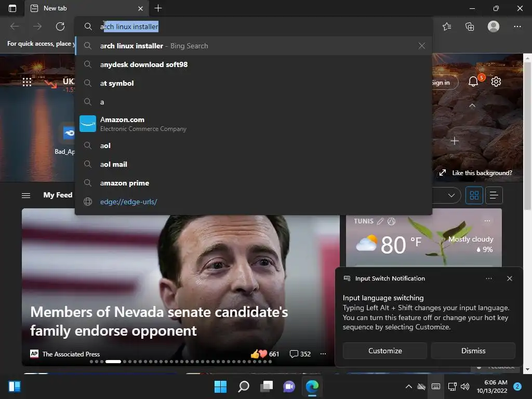Select the aol mail suggestion
532x399 pixels.
tap(253, 164)
